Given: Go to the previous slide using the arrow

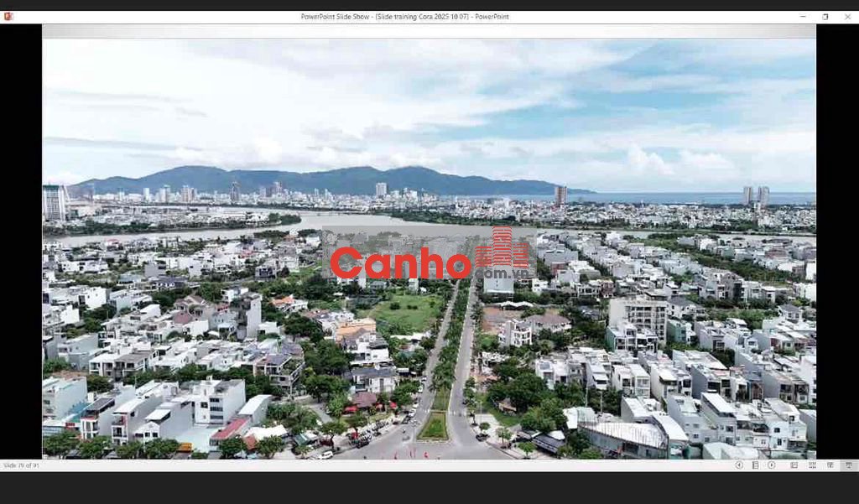Looking at the screenshot, I should pyautogui.click(x=739, y=465).
